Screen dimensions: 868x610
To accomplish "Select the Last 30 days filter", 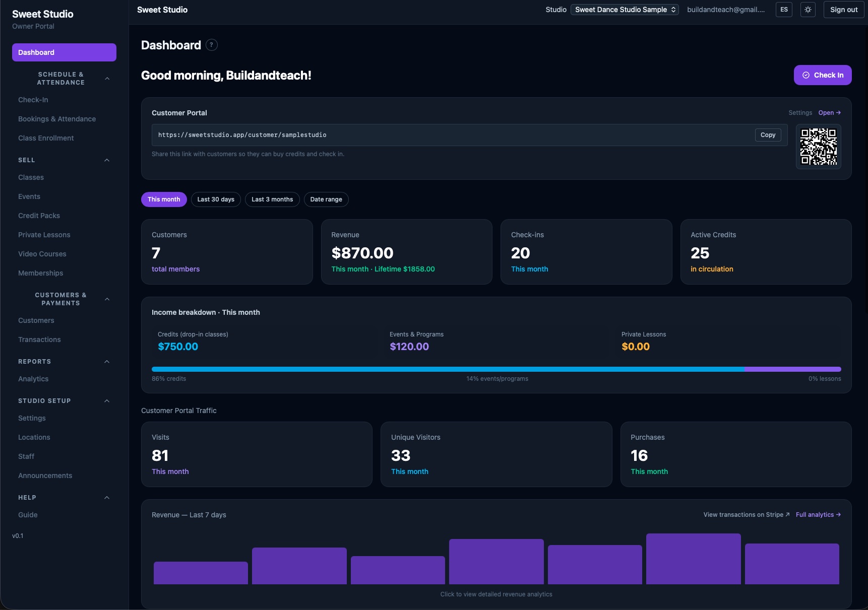I will [x=216, y=199].
